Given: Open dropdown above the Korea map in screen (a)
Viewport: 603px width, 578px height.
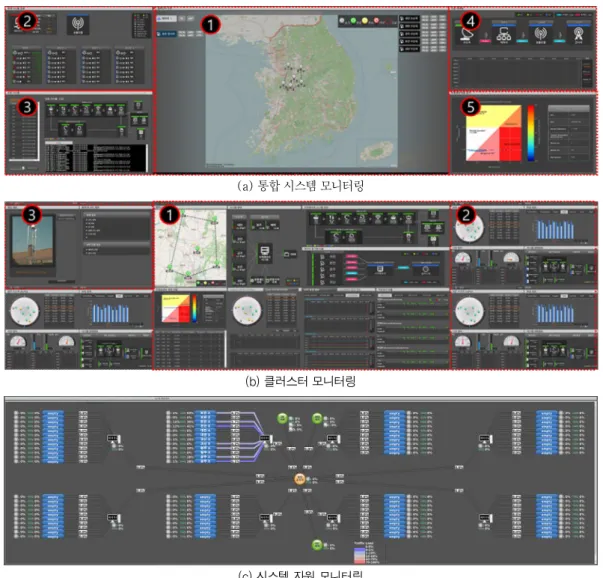Looking at the screenshot, I should (x=167, y=18).
